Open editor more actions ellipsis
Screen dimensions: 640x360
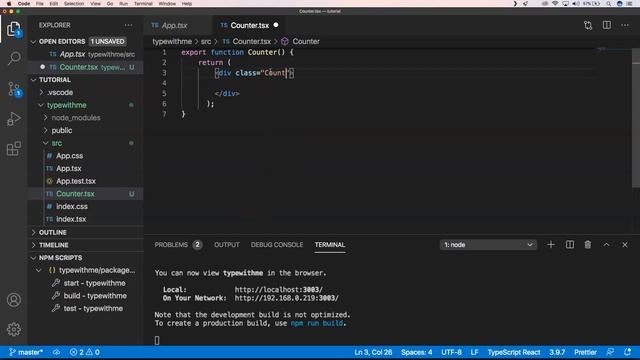(625, 25)
